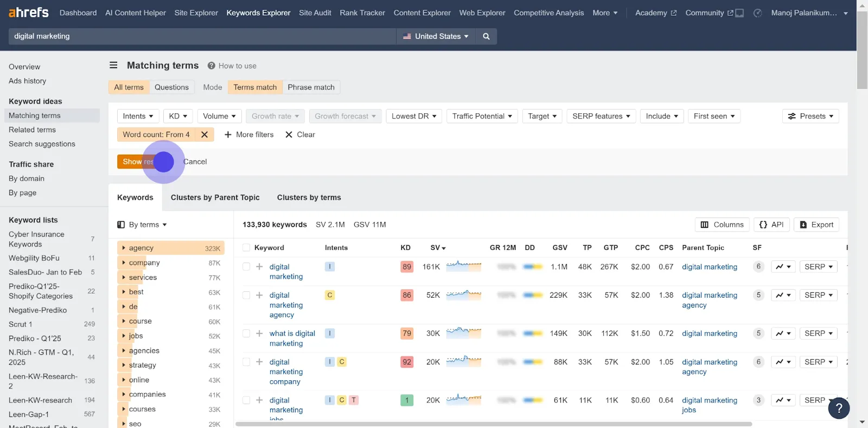This screenshot has width=868, height=428.
Task: Check the box for what is digital marketing
Action: (246, 334)
